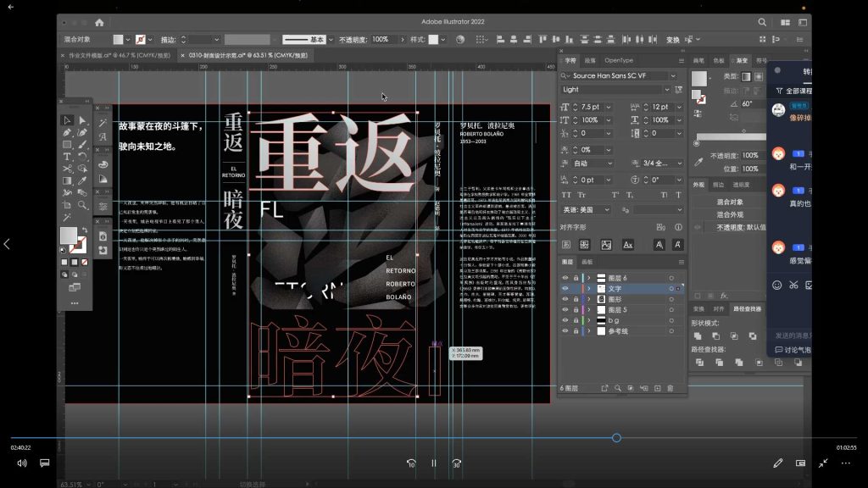Select the Type tool
868x488 pixels.
(x=66, y=156)
